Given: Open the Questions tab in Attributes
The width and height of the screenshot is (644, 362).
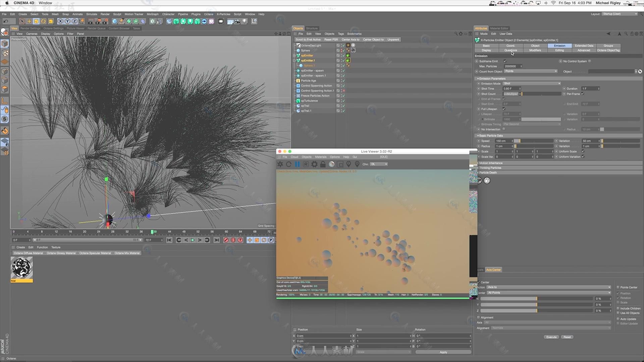Looking at the screenshot, I should coord(511,50).
